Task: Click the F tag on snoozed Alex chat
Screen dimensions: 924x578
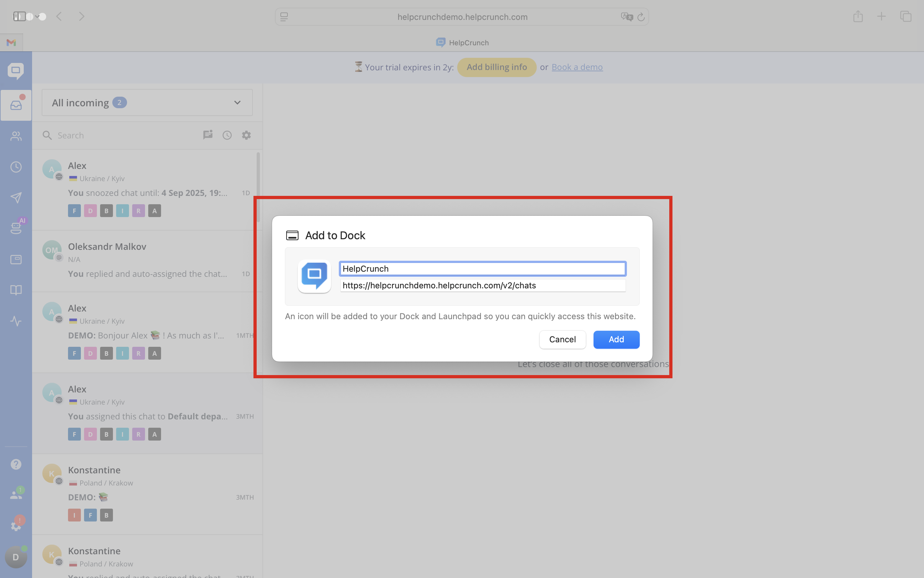Action: click(x=74, y=211)
